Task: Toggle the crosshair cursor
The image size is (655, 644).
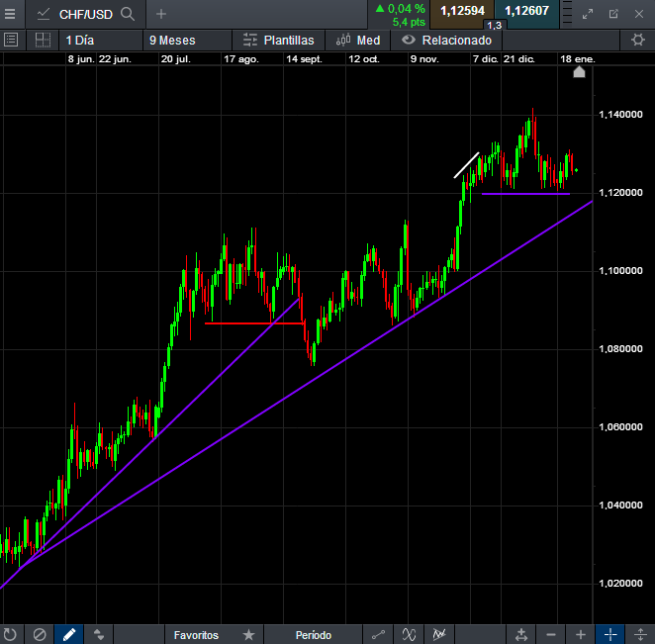Action: [610, 635]
